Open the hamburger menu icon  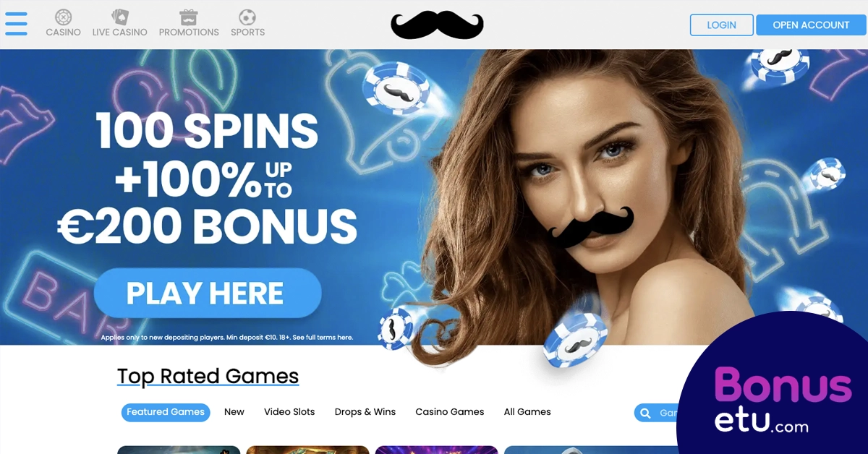point(16,24)
